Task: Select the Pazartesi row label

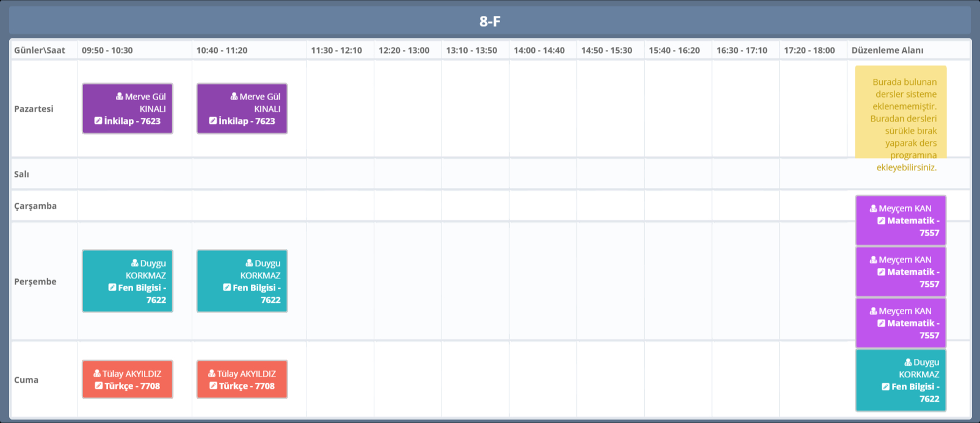Action: 34,109
